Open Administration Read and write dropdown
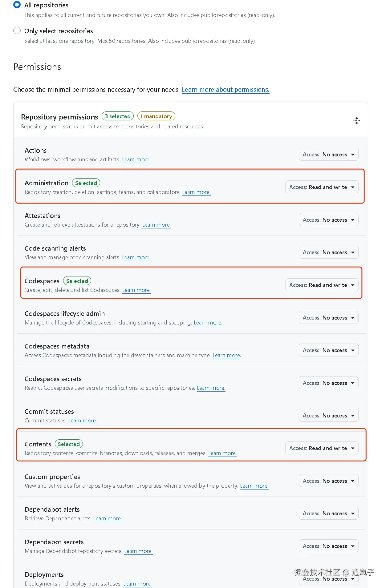 [322, 187]
